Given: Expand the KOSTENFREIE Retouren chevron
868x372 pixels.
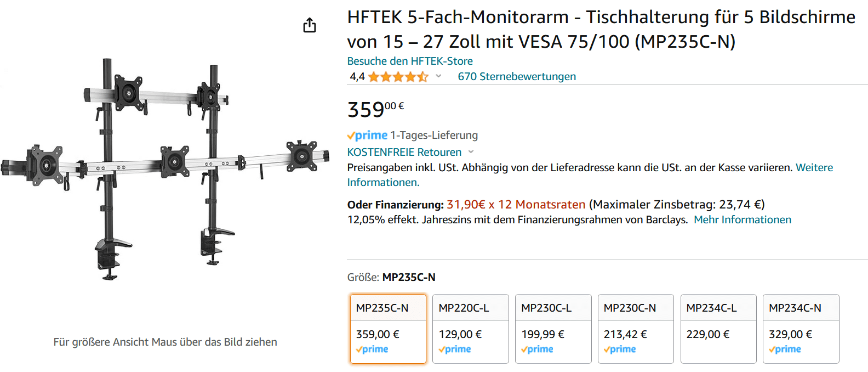Looking at the screenshot, I should coord(471,152).
